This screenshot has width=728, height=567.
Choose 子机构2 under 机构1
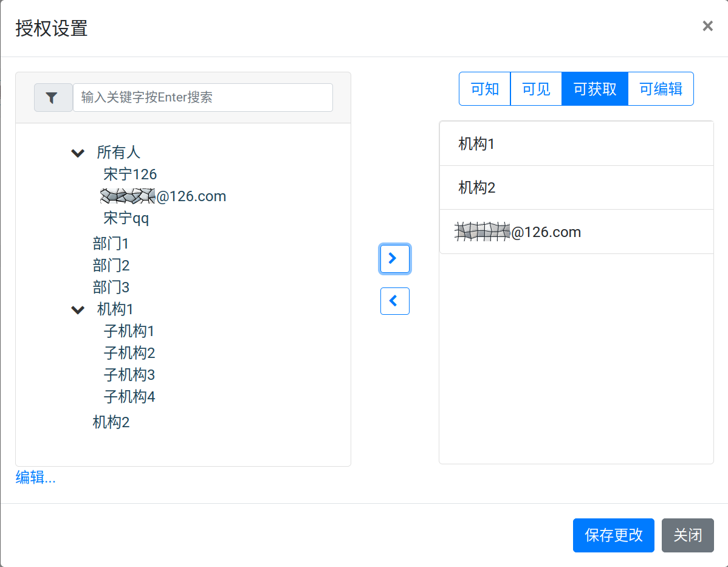pyautogui.click(x=129, y=353)
